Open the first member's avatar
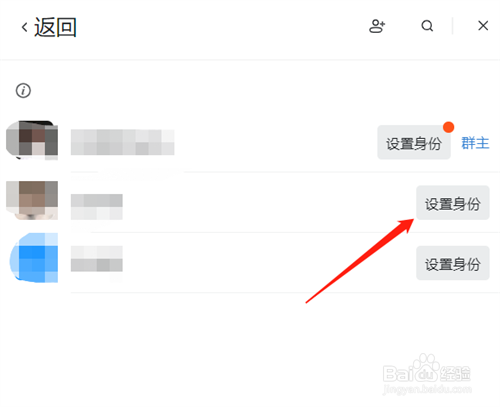This screenshot has height=407, width=500. tap(32, 140)
